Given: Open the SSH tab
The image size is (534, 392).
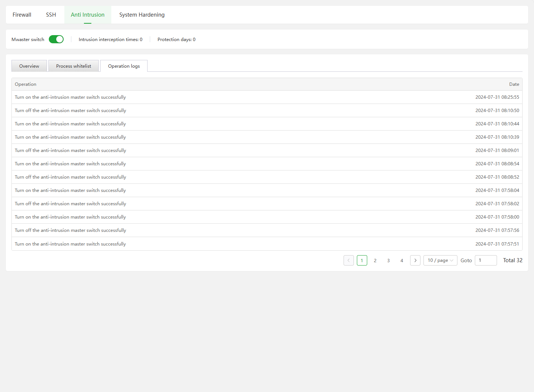Looking at the screenshot, I should point(51,15).
